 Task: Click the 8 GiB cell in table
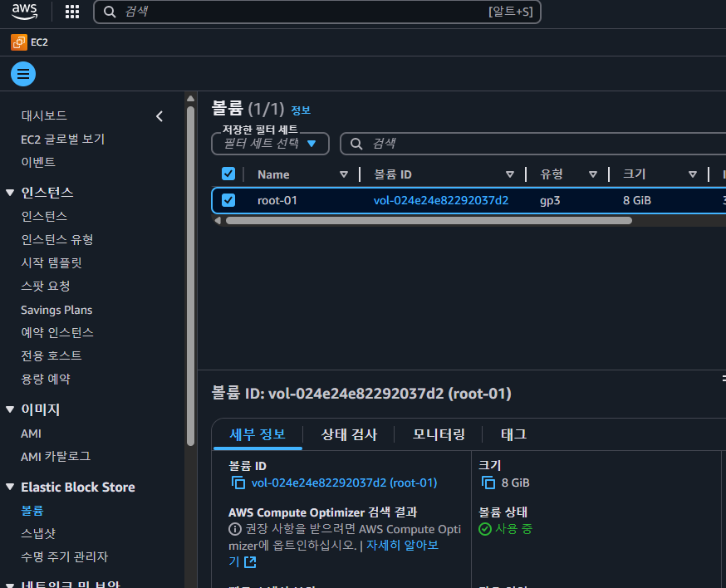(x=637, y=200)
